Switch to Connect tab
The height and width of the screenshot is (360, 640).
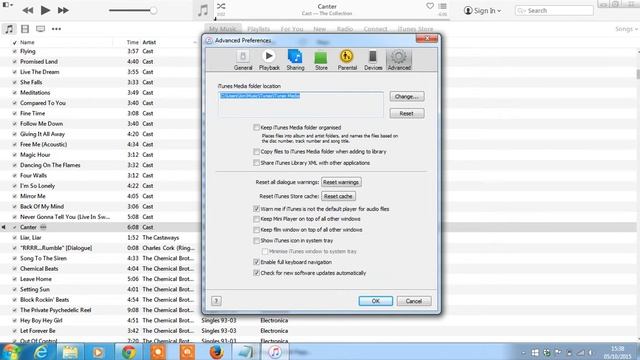375,29
